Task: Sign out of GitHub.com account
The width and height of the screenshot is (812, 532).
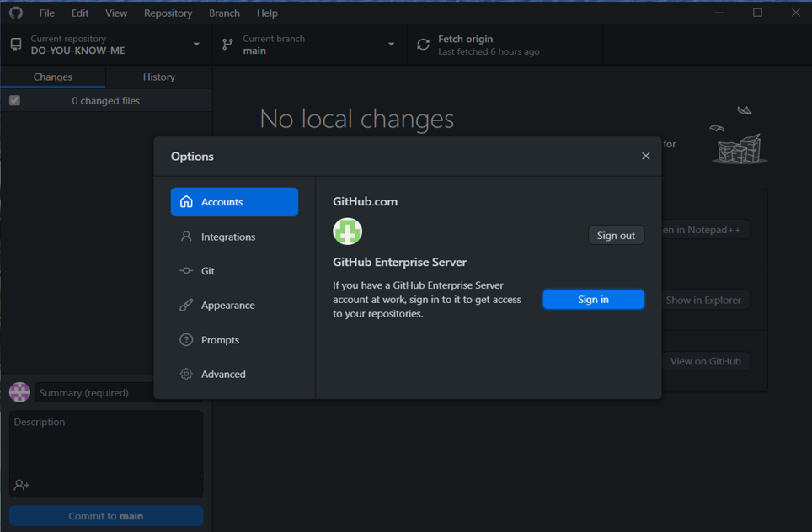Action: tap(616, 236)
